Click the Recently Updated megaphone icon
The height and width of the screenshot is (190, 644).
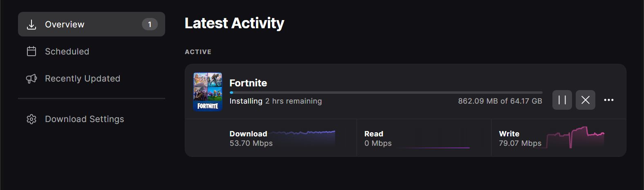pos(31,79)
